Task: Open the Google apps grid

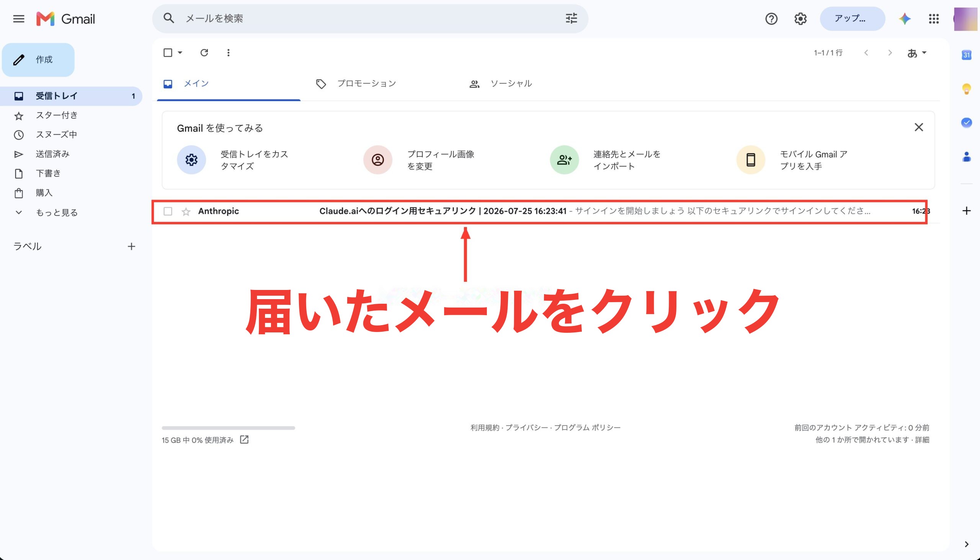Action: click(934, 18)
